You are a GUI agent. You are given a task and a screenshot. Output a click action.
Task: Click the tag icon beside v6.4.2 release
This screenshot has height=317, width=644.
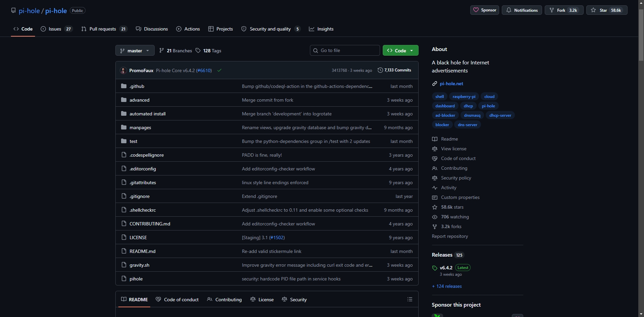[x=435, y=268]
